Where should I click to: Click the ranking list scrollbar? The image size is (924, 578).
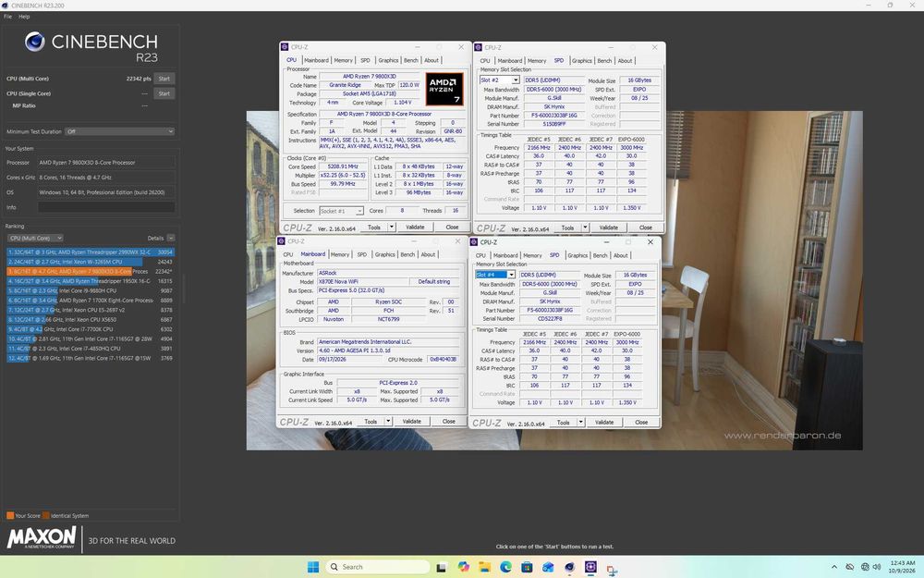[184, 289]
